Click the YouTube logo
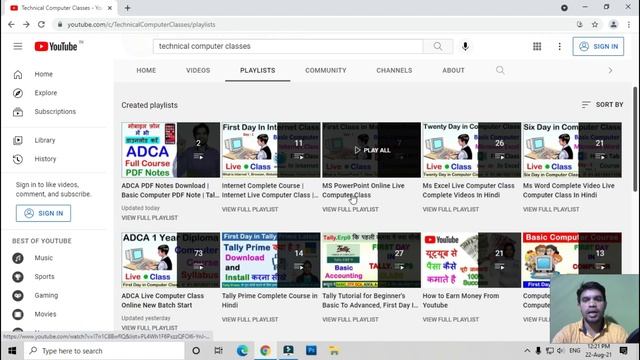The image size is (640, 360). [x=56, y=47]
